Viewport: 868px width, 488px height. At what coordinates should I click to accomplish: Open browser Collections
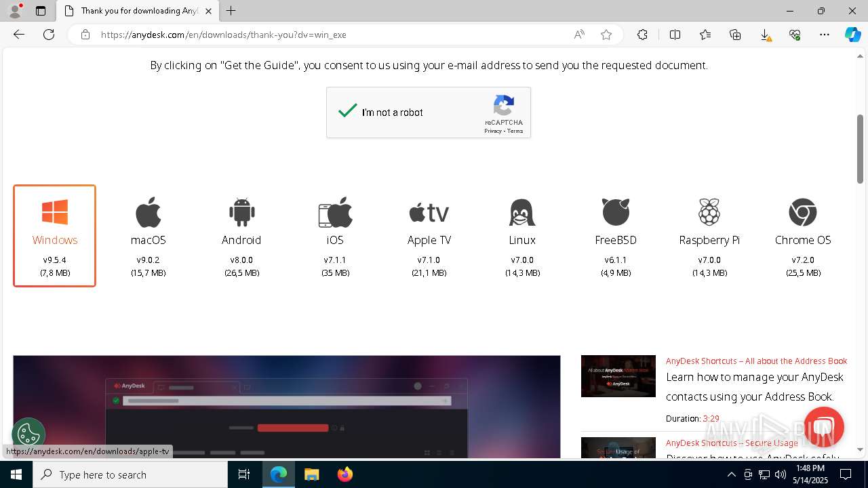coord(735,35)
